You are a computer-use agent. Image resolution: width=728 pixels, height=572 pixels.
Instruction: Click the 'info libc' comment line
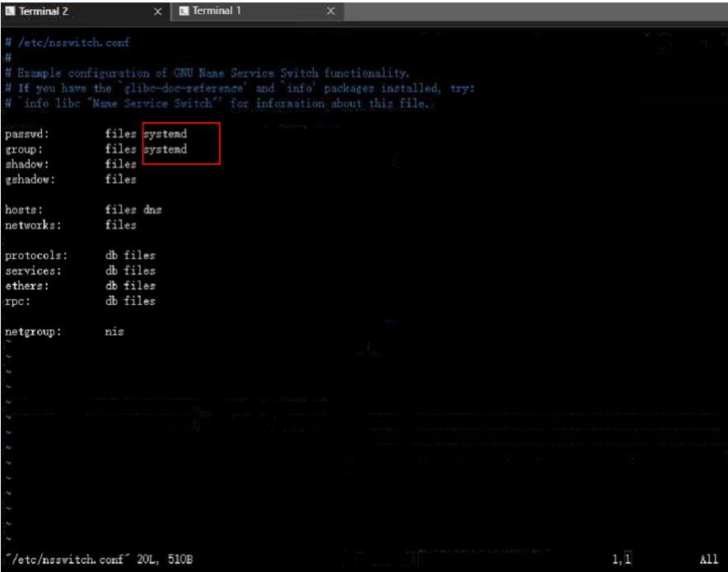point(217,103)
